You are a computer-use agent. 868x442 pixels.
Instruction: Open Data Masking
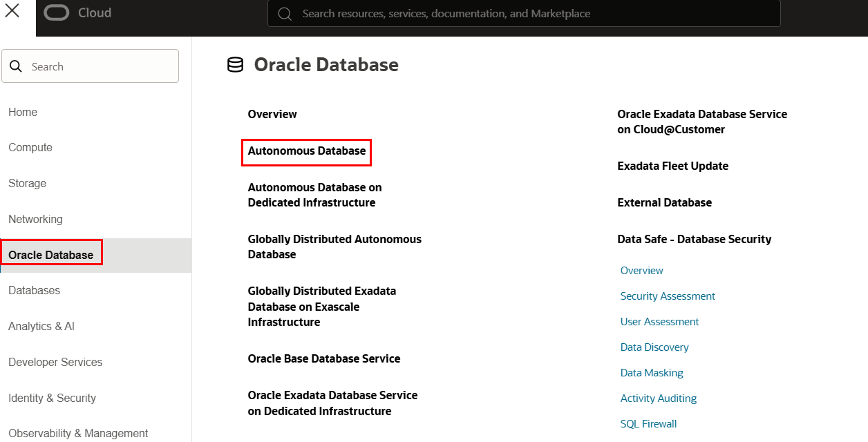(x=652, y=373)
